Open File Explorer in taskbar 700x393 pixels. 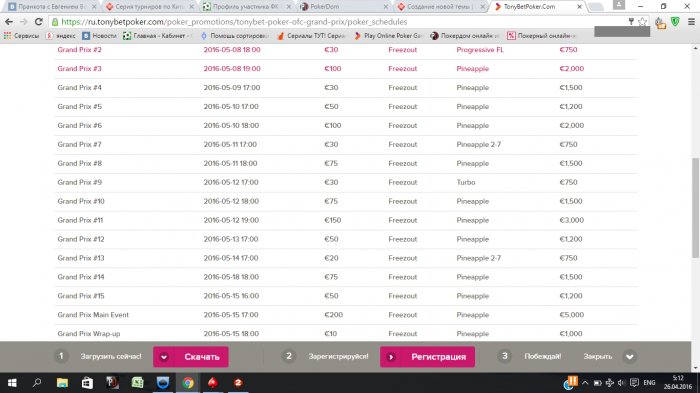point(62,383)
